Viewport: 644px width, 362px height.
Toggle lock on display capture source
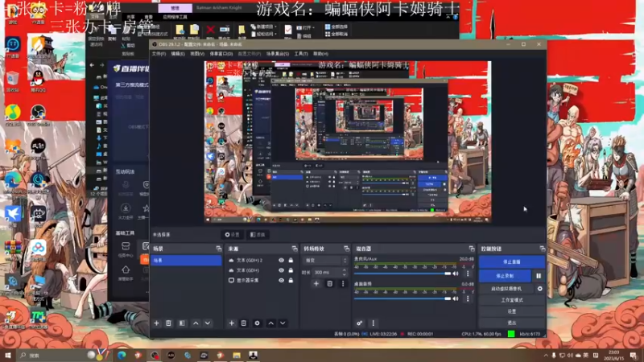(x=291, y=280)
